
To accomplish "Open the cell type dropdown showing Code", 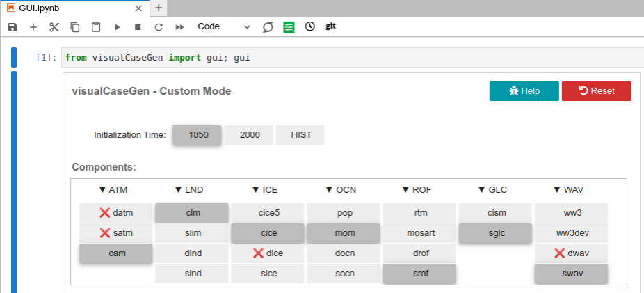I will pos(223,26).
